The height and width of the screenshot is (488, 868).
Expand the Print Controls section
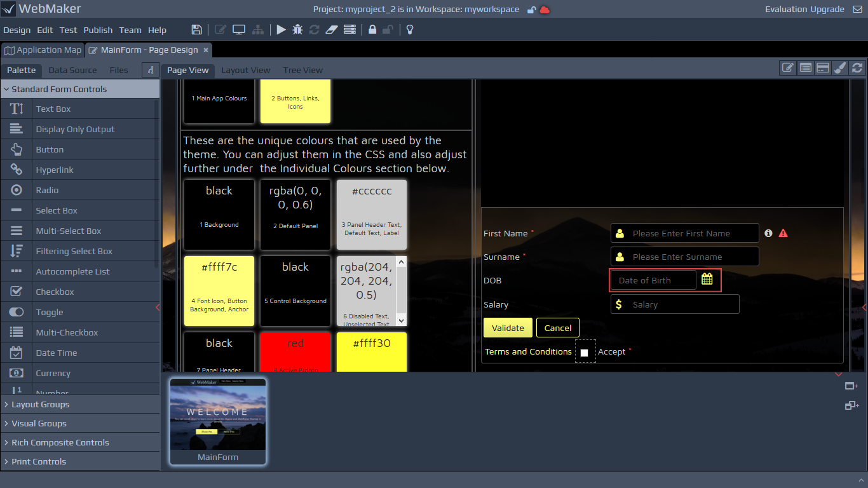(x=80, y=461)
